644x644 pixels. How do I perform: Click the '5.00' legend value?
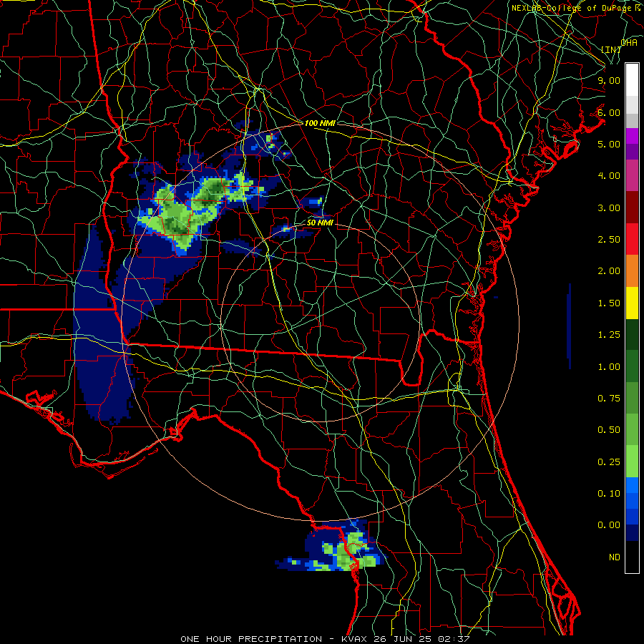(609, 144)
